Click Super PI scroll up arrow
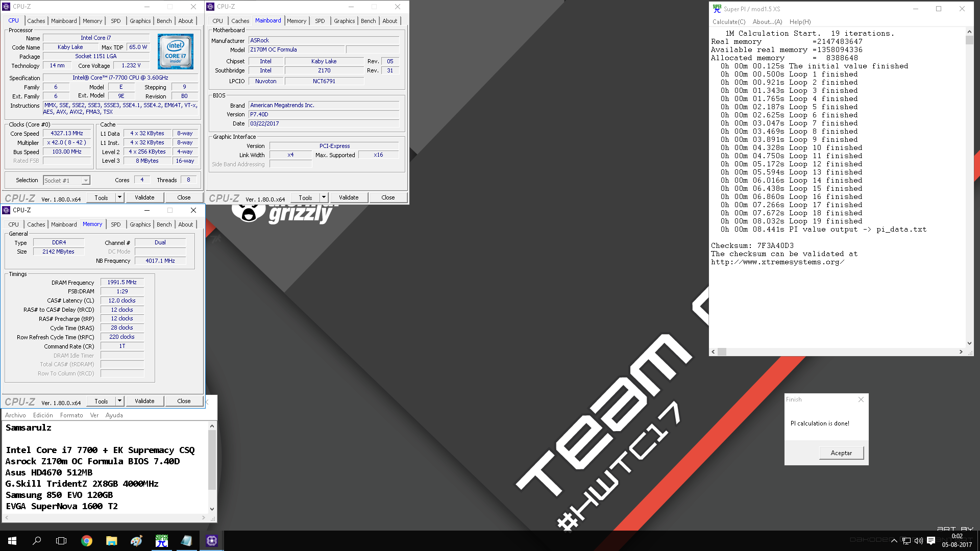 [969, 32]
